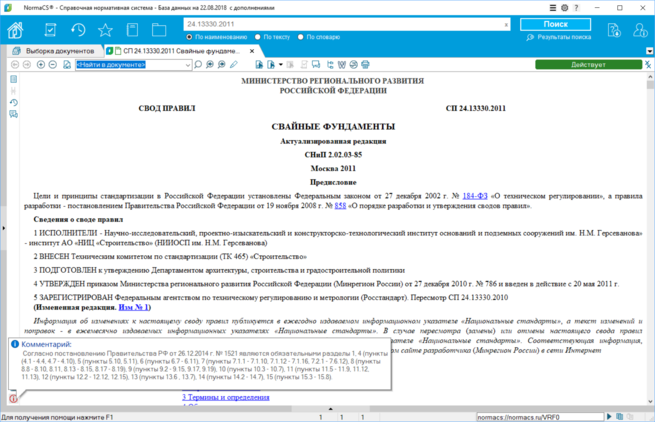The image size is (655, 422).
Task: Open the document contents icon in left sidebar
Action: [13, 79]
